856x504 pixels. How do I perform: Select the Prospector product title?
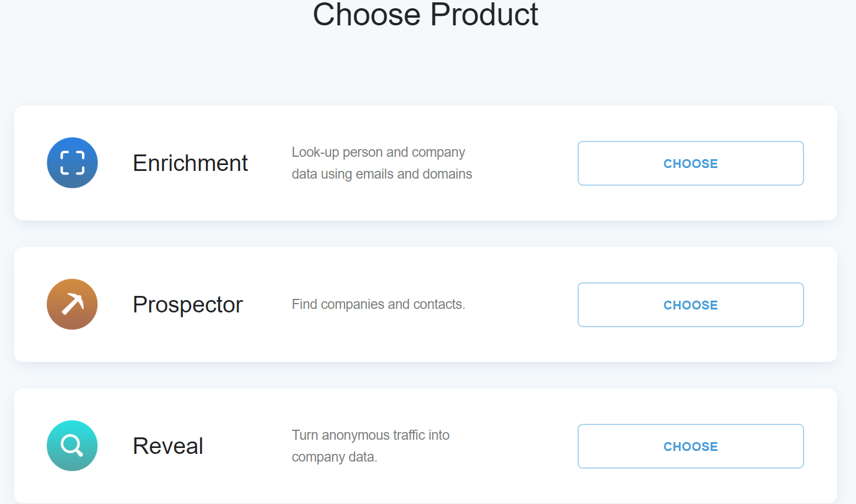(188, 305)
